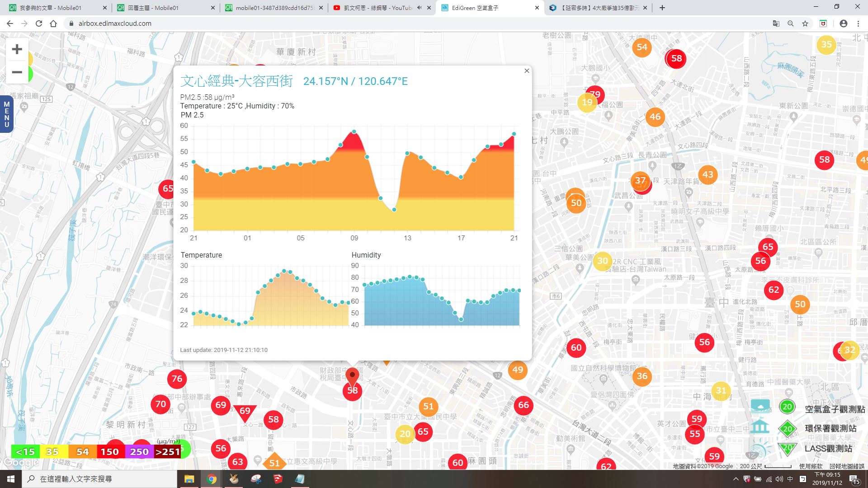
Task: Go back to previous page
Action: pyautogui.click(x=10, y=23)
